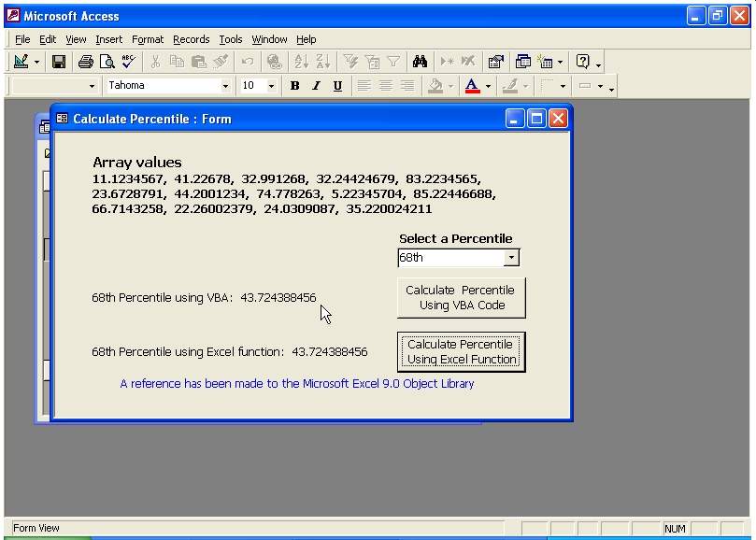
Task: Expand the Line/Border Width dropdown arrow
Action: click(x=563, y=86)
